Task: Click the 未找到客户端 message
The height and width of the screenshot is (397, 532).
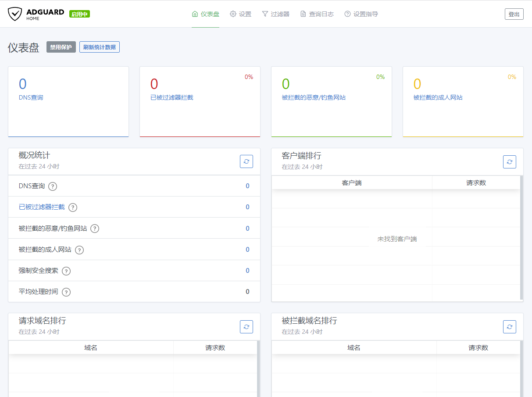Action: point(397,239)
